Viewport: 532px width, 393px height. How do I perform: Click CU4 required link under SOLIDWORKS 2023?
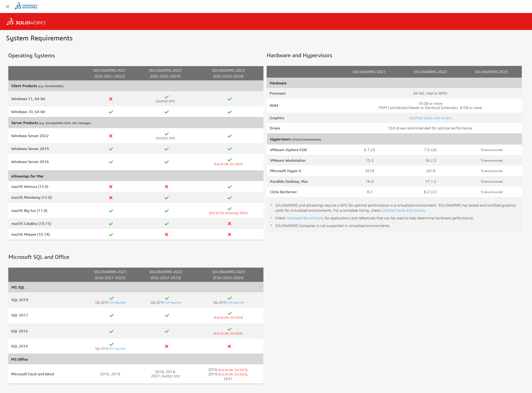[x=235, y=303]
